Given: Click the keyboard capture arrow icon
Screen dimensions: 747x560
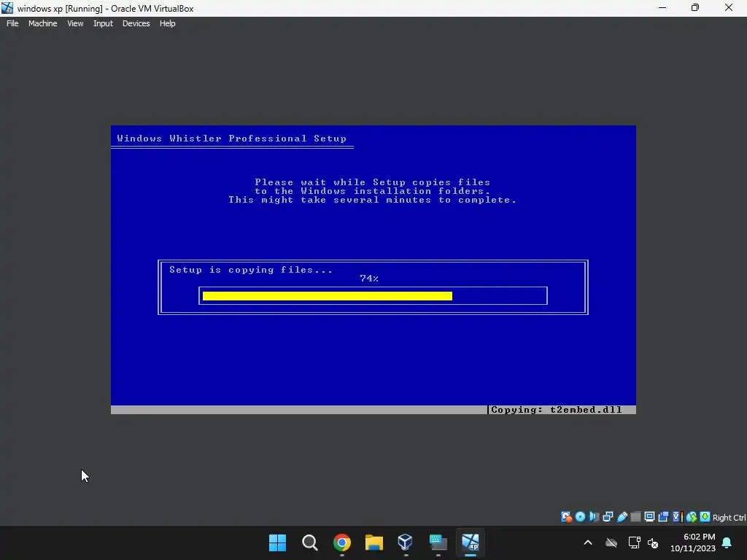Looking at the screenshot, I should [x=705, y=517].
